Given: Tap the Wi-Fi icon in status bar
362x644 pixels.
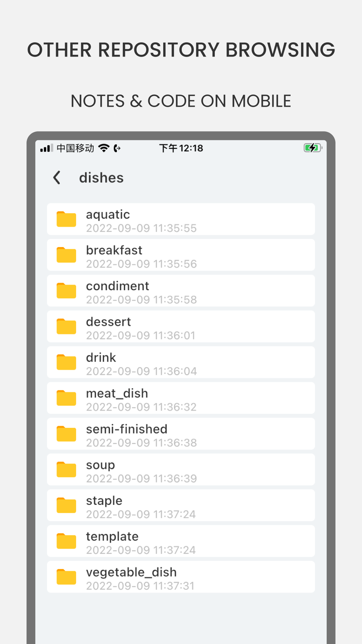Looking at the screenshot, I should [x=104, y=148].
